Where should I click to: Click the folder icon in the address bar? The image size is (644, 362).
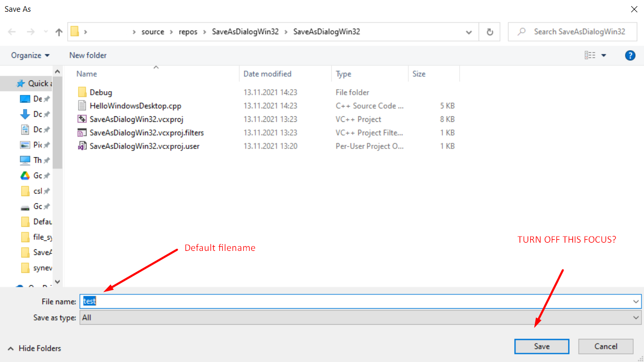(74, 32)
